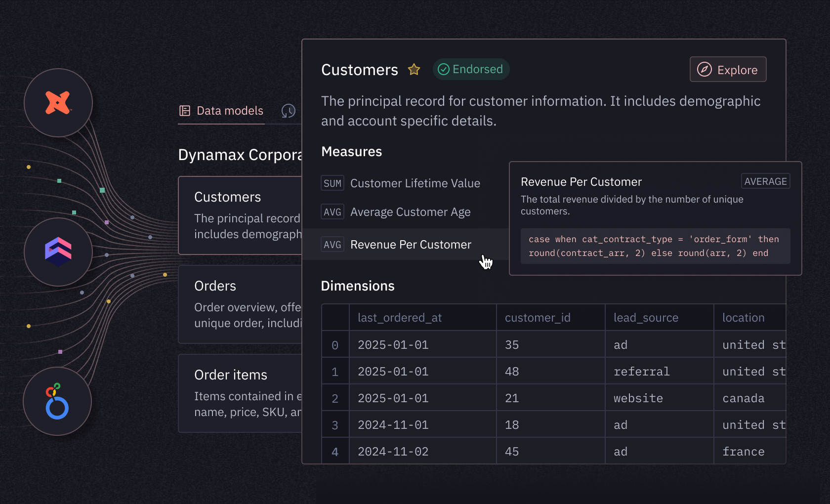The height and width of the screenshot is (504, 830).
Task: Click the Endorsed badge with checkmark
Action: (x=471, y=69)
